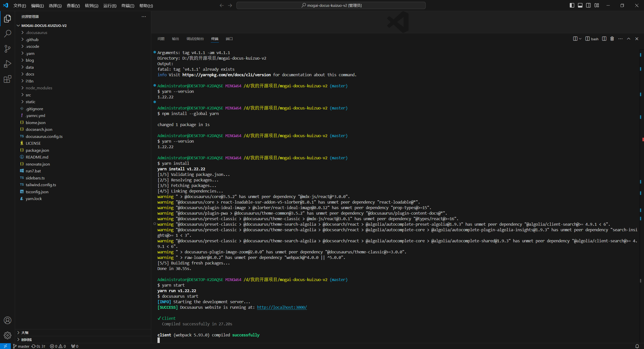Open the Source Control view
The width and height of the screenshot is (644, 349).
click(x=8, y=49)
